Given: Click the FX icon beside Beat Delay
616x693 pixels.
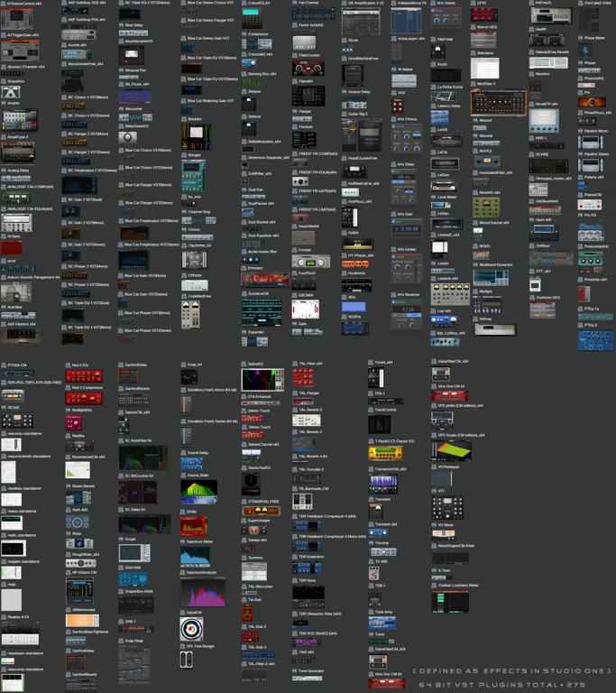Looking at the screenshot, I should point(121,25).
